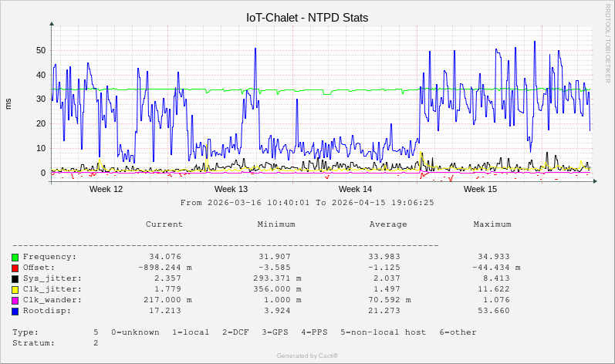Screen dimensions: 615x364
Task: Click the Stratum label in the legend
Action: 33,343
